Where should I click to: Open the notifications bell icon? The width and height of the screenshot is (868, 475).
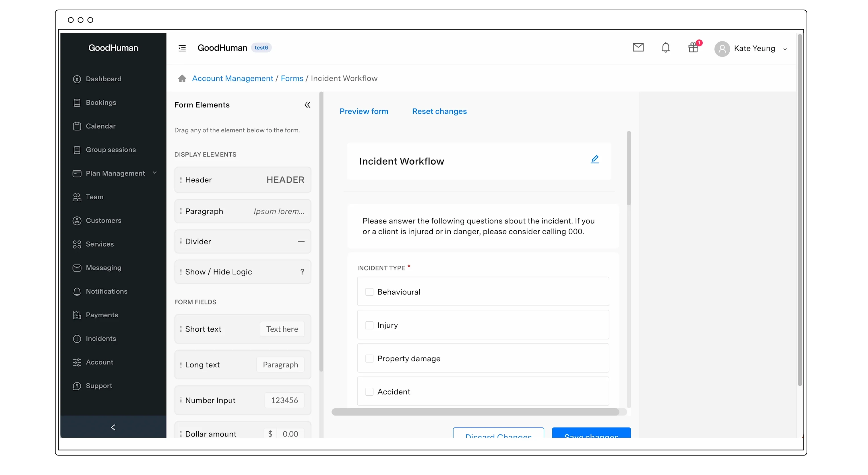665,48
